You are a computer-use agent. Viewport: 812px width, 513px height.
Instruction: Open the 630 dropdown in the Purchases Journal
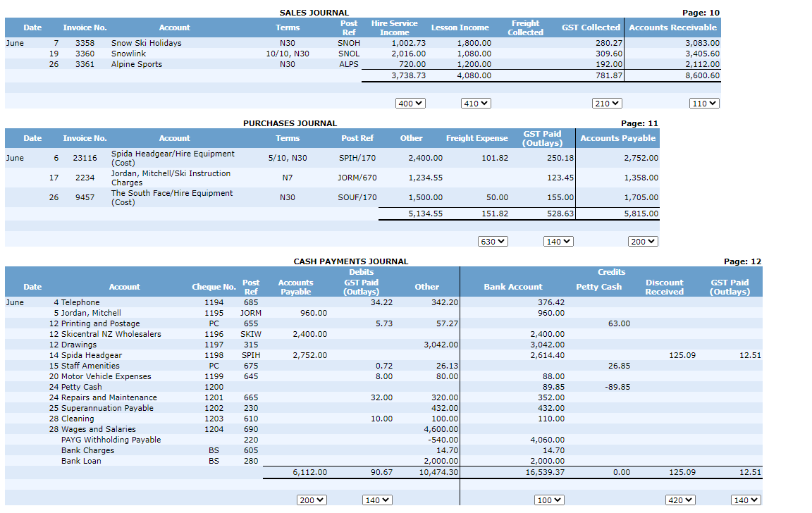[x=492, y=241]
